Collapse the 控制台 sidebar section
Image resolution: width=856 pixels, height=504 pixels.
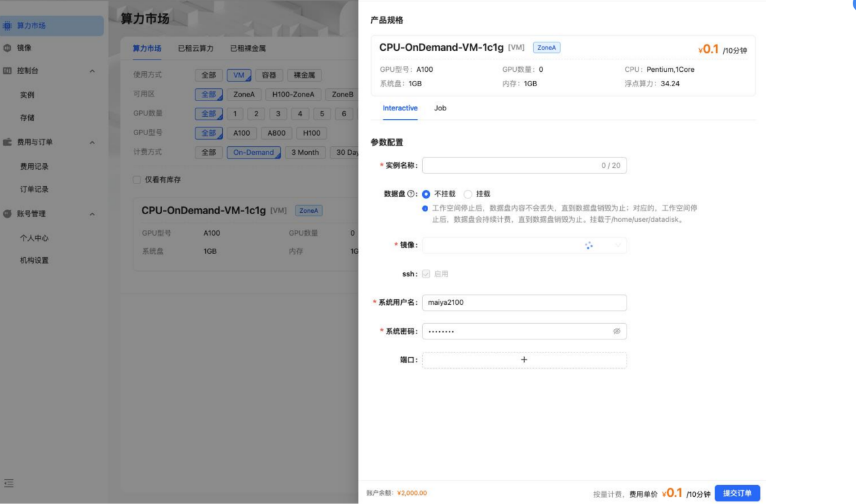tap(91, 71)
